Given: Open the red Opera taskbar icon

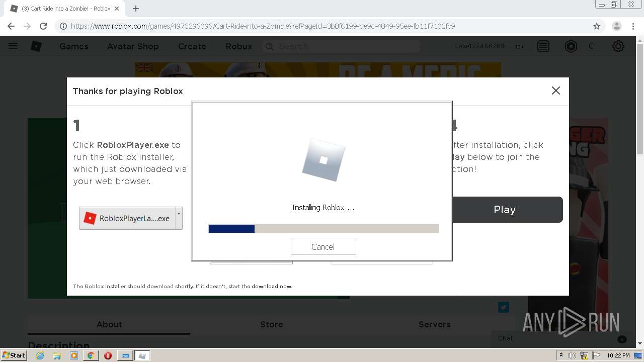Looking at the screenshot, I should [x=108, y=355].
